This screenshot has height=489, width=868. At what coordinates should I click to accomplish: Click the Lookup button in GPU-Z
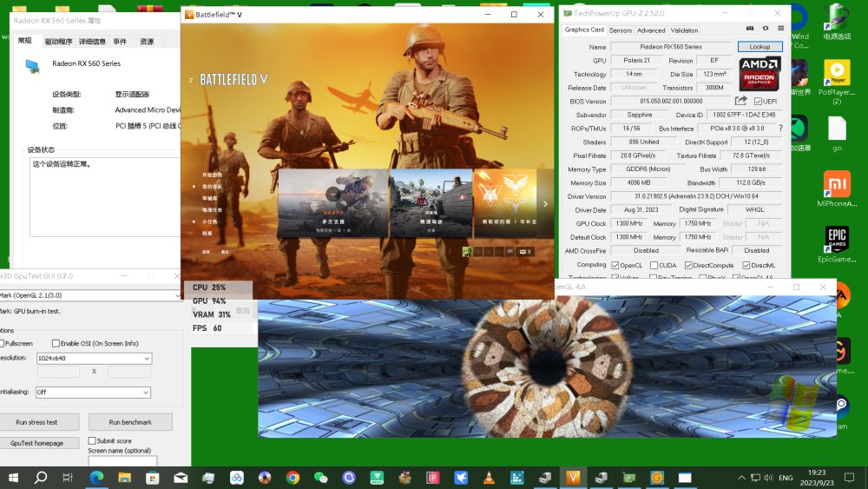click(x=759, y=47)
